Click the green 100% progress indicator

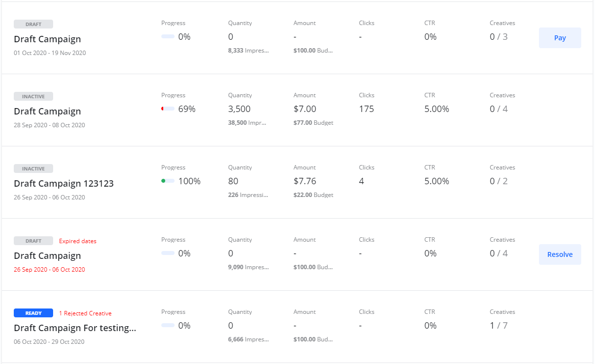point(168,181)
